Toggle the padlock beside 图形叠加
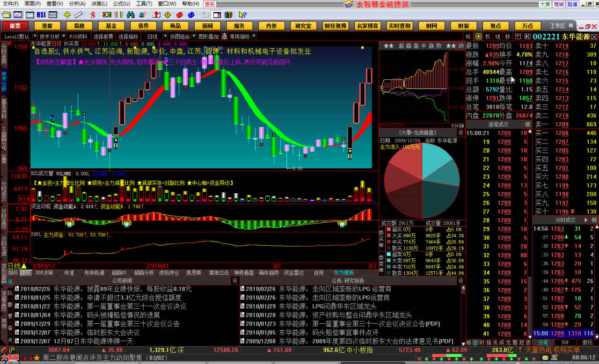Image resolution: width=599 pixels, height=364 pixels. point(224,36)
